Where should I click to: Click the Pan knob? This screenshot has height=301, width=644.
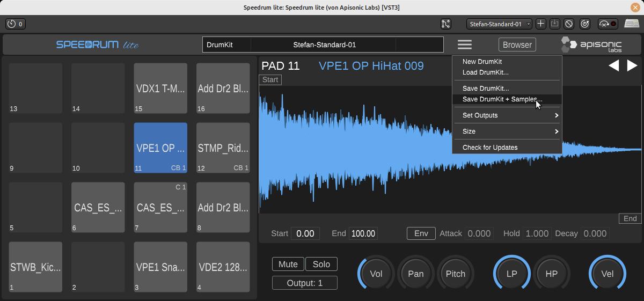click(x=416, y=274)
